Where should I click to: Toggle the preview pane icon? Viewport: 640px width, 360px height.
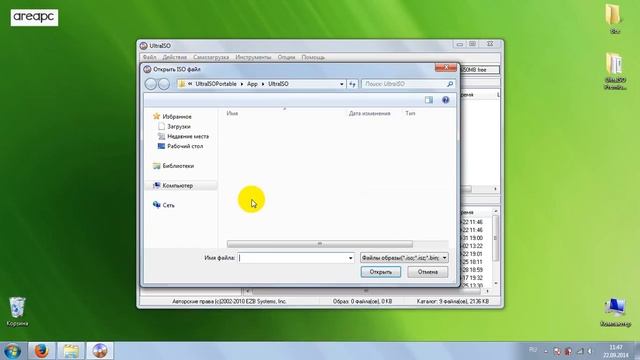(x=429, y=100)
